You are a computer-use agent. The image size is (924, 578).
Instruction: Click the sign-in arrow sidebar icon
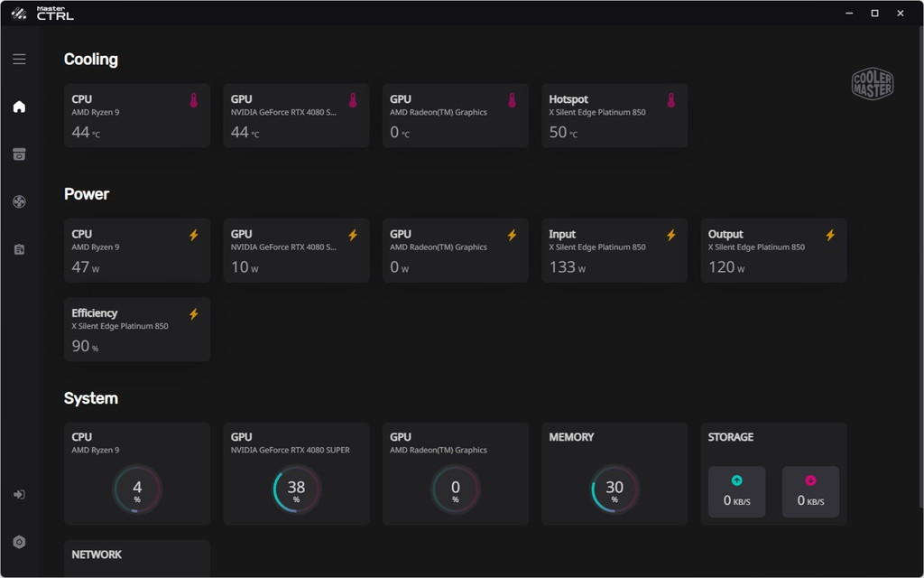point(19,494)
